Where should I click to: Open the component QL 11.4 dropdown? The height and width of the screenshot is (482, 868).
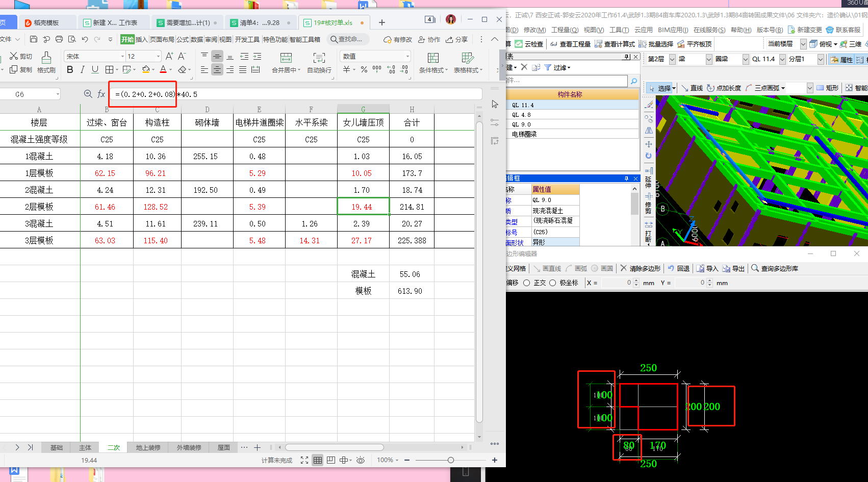(x=782, y=59)
